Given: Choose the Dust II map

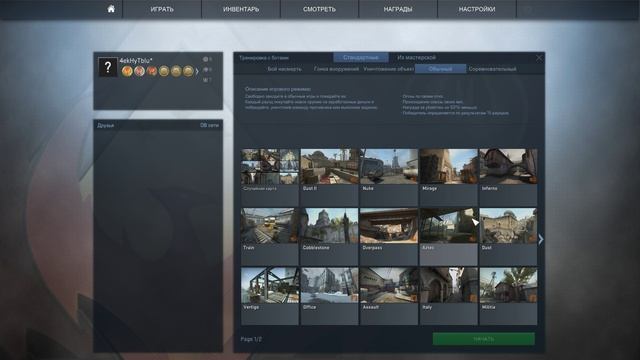Looking at the screenshot, I should coord(329,178).
